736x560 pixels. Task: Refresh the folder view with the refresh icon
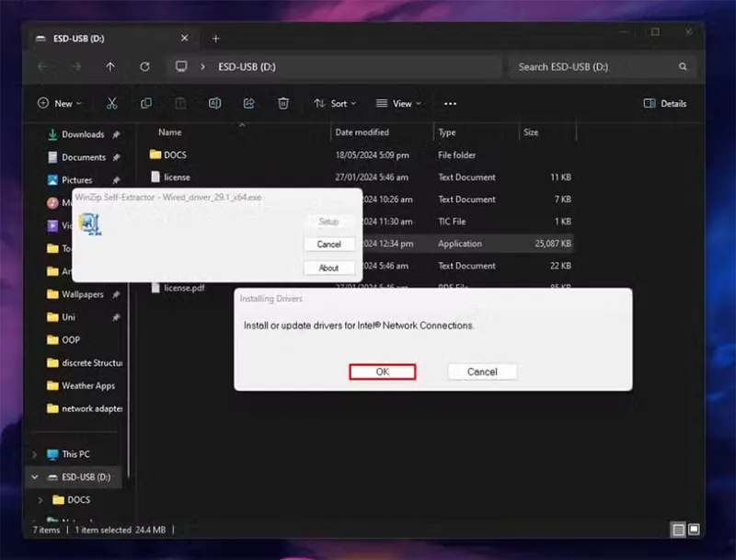[x=144, y=66]
